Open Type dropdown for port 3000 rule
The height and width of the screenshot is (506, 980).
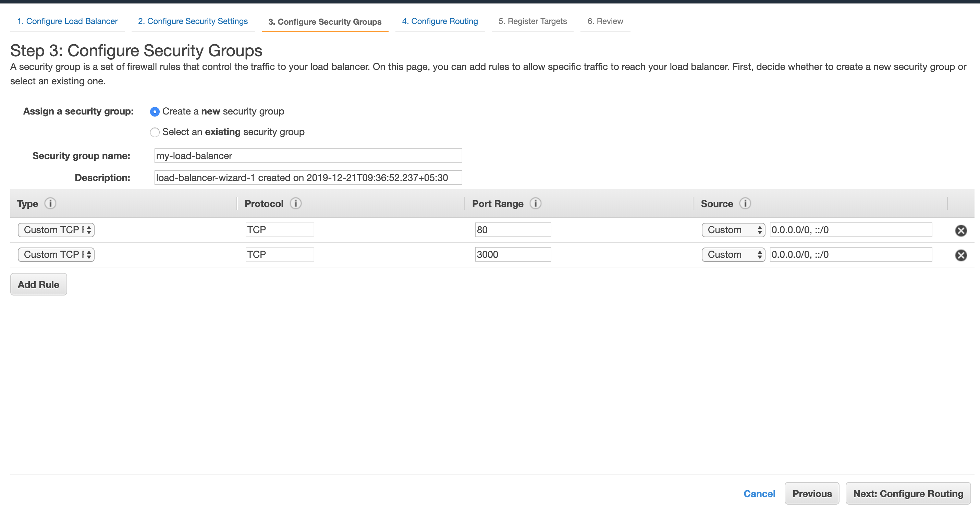point(56,254)
